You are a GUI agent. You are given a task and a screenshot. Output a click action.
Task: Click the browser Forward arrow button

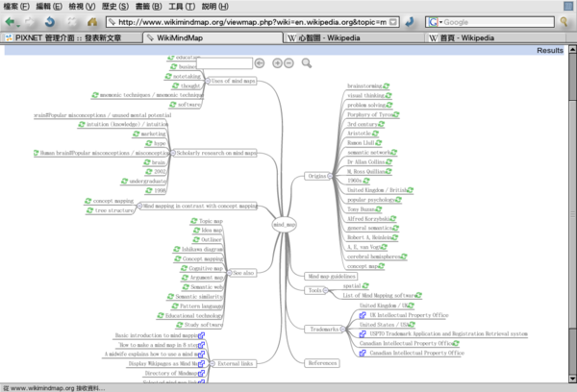[x=30, y=22]
